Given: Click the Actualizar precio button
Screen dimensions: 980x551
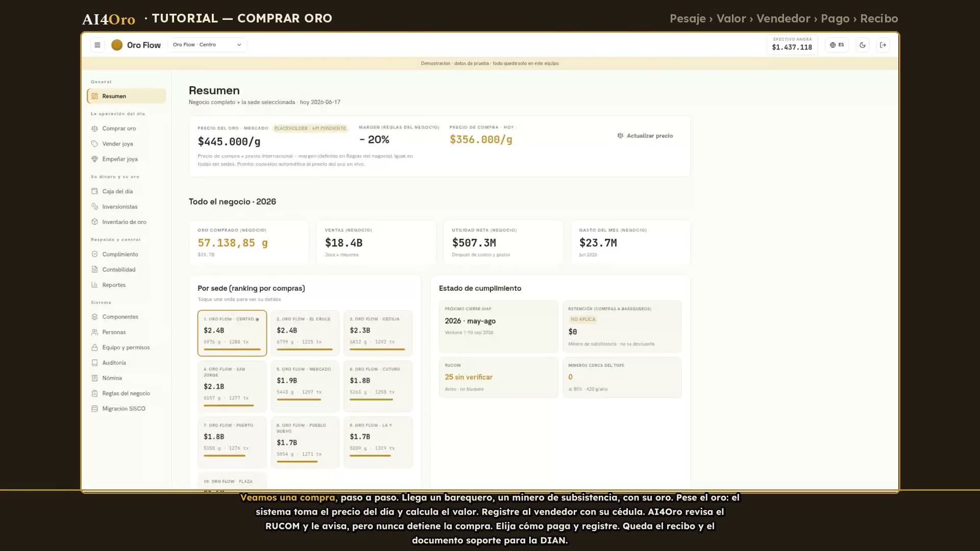Looking at the screenshot, I should tap(645, 136).
